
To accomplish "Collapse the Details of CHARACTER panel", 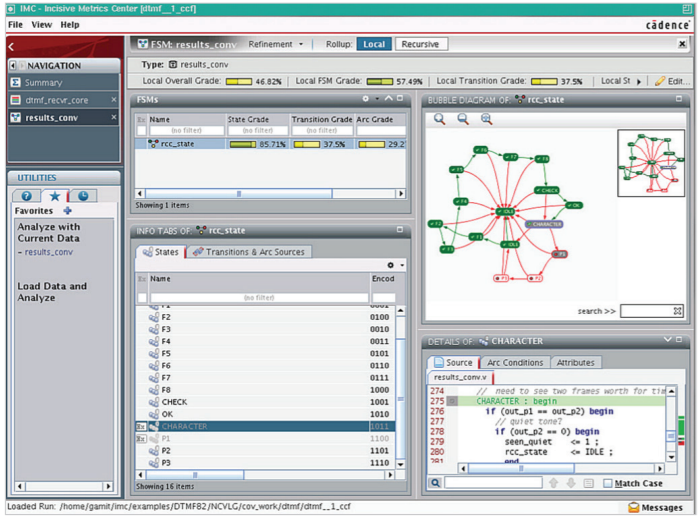I will point(667,340).
